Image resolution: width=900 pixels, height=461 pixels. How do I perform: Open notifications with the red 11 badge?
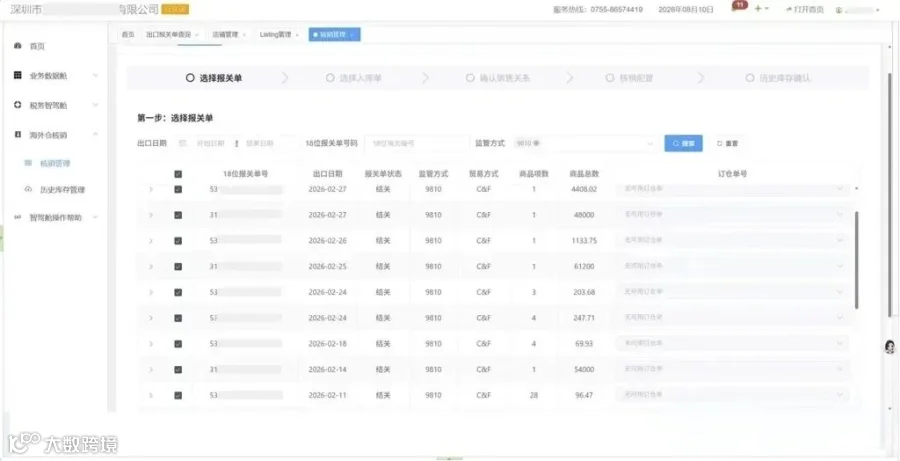click(739, 7)
